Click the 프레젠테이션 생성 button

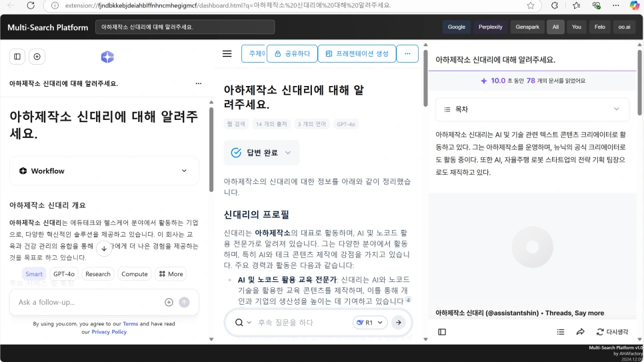(x=357, y=54)
